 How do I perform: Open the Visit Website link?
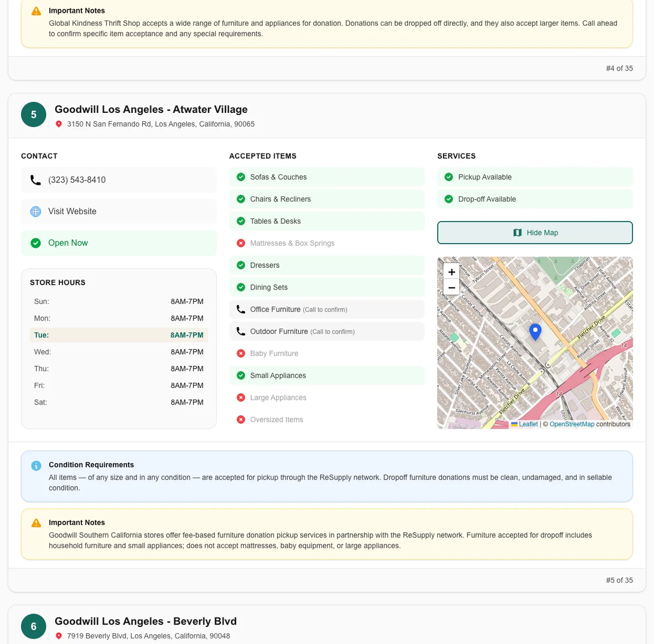(72, 211)
